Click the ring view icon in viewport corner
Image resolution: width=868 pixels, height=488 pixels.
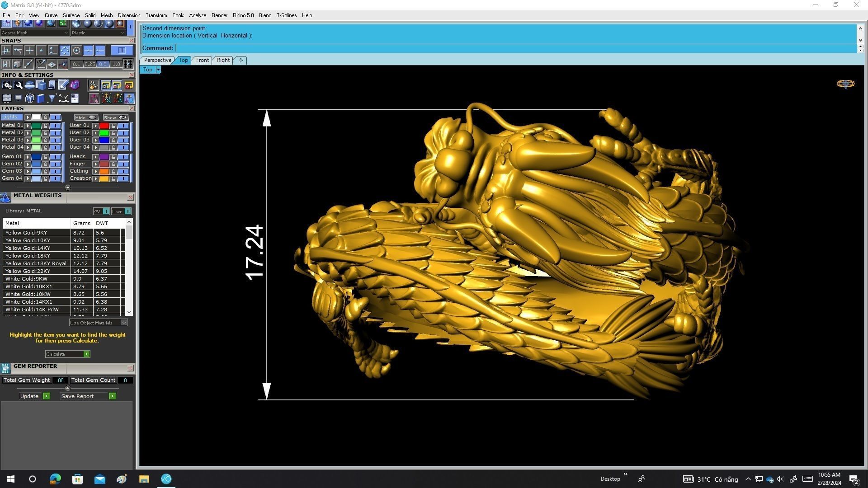pyautogui.click(x=845, y=84)
